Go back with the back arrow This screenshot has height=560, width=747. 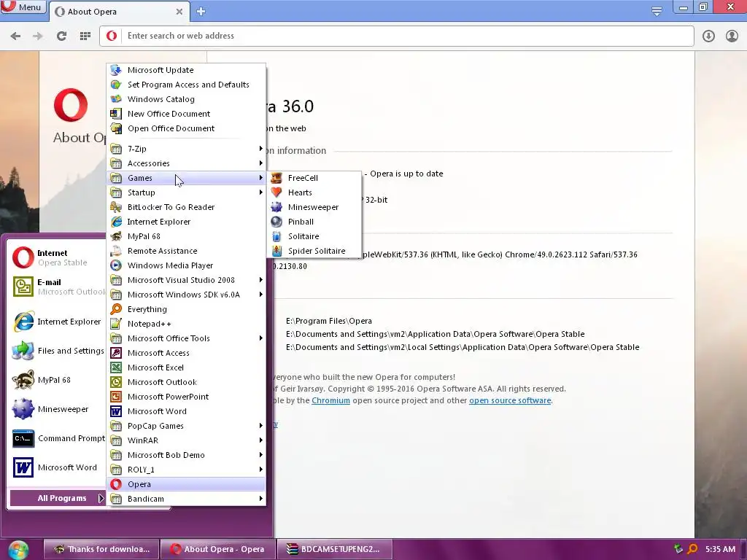[16, 36]
